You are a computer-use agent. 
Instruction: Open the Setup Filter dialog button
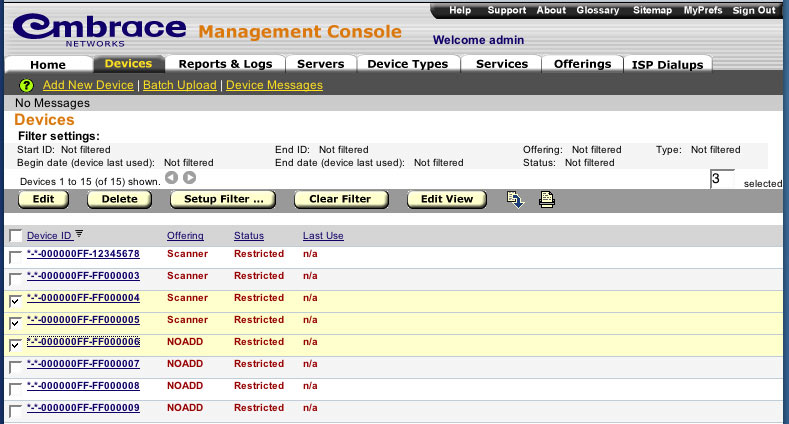pyautogui.click(x=223, y=199)
